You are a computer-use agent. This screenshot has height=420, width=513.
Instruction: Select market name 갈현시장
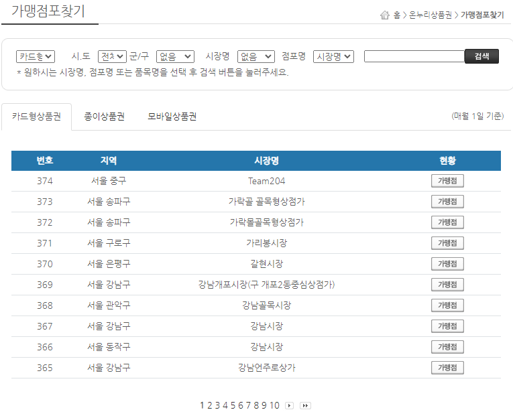[x=267, y=264]
